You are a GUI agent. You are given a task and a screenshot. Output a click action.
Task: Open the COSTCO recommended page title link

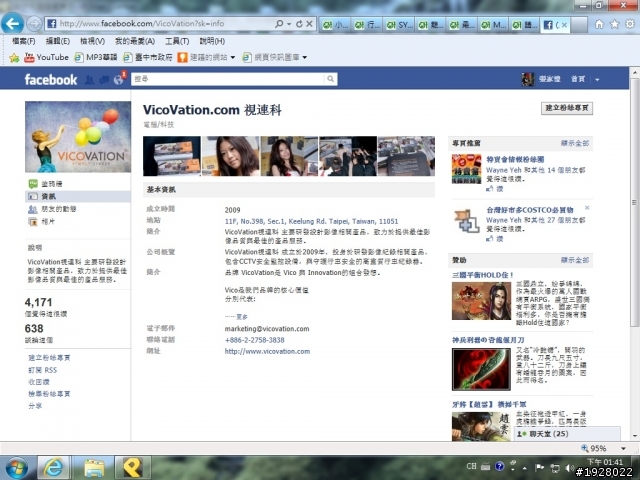(x=529, y=210)
